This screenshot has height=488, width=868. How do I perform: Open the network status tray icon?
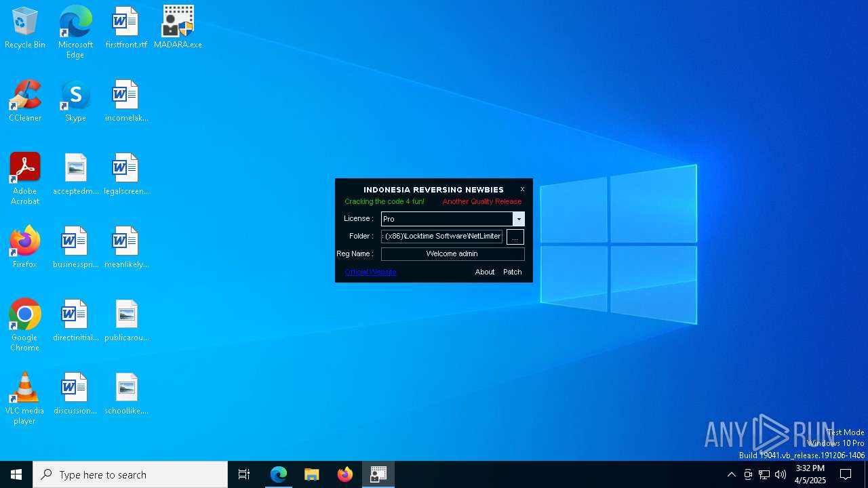[764, 474]
